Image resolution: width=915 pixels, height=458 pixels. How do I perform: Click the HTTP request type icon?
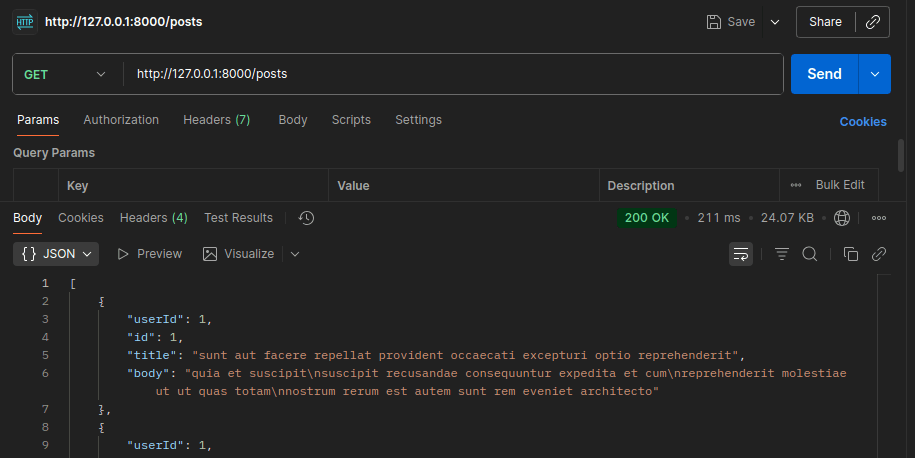pyautogui.click(x=25, y=22)
